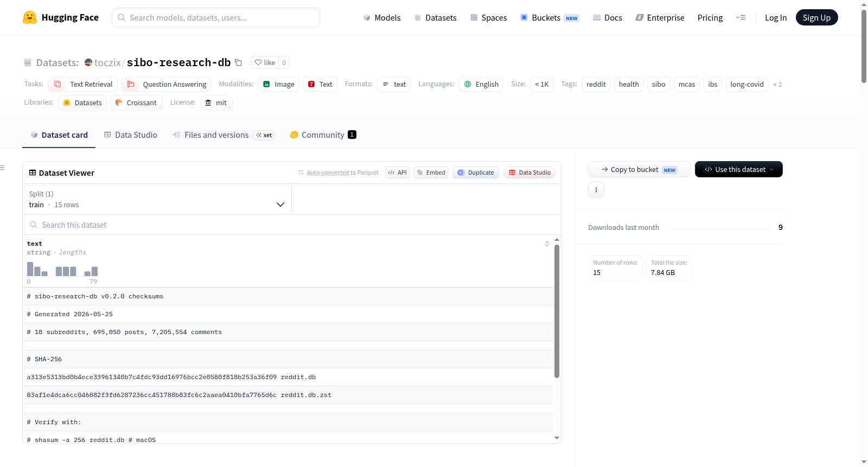This screenshot has width=868, height=467.
Task: Open Data Studio from viewer header
Action: click(x=529, y=172)
